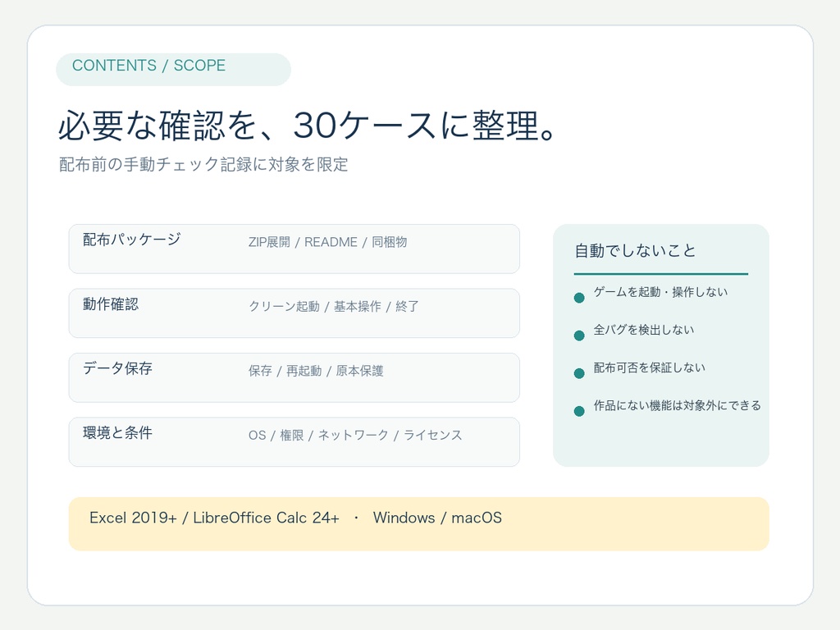Click the 作品にない機能は対象外にできる item text
Image resolution: width=840 pixels, height=630 pixels.
pos(677,405)
